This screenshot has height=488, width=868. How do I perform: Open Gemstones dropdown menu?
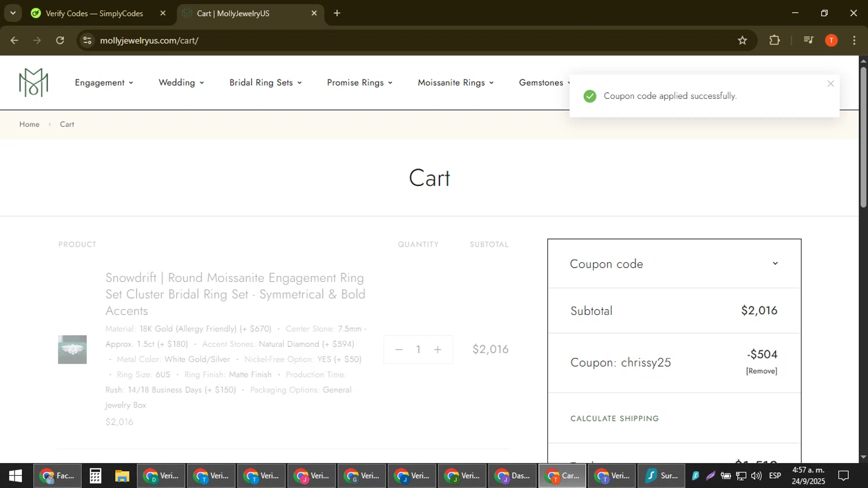click(x=545, y=83)
